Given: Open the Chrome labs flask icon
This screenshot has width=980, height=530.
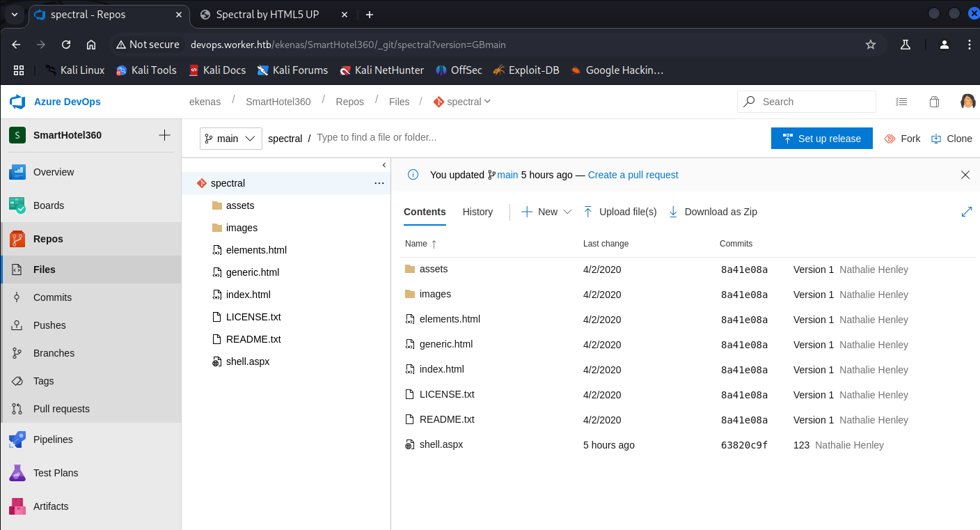Looking at the screenshot, I should point(906,45).
